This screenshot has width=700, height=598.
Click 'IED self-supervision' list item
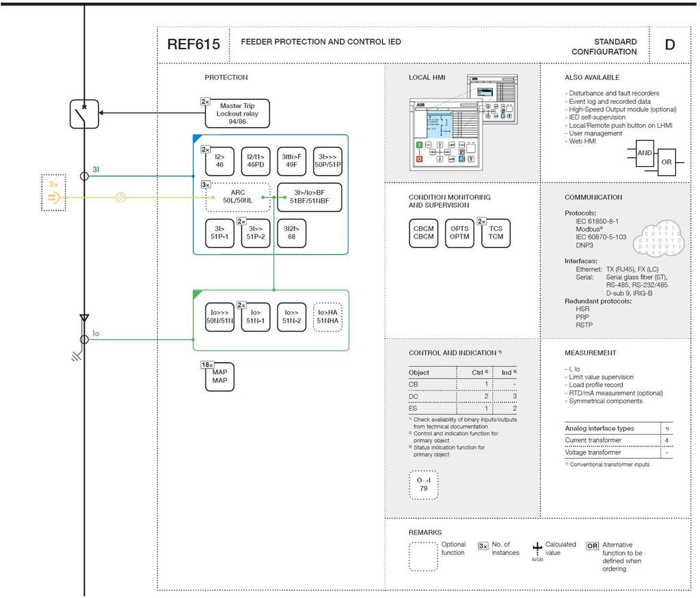(x=595, y=117)
